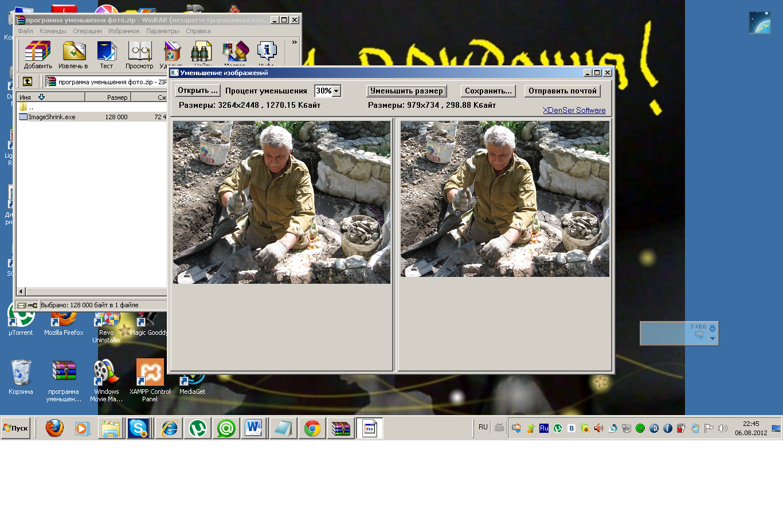Click left arrow of WinRAR horizontal scrollbar

pos(21,291)
